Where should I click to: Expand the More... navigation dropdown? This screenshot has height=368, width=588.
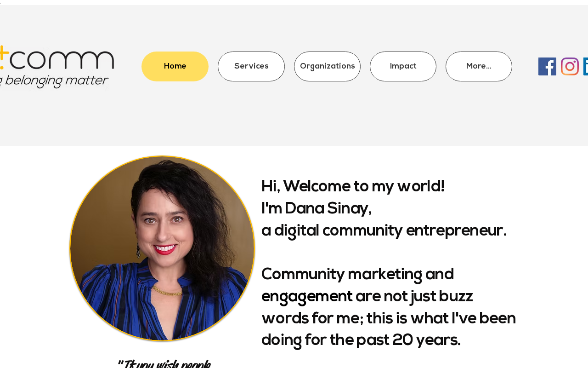(479, 66)
